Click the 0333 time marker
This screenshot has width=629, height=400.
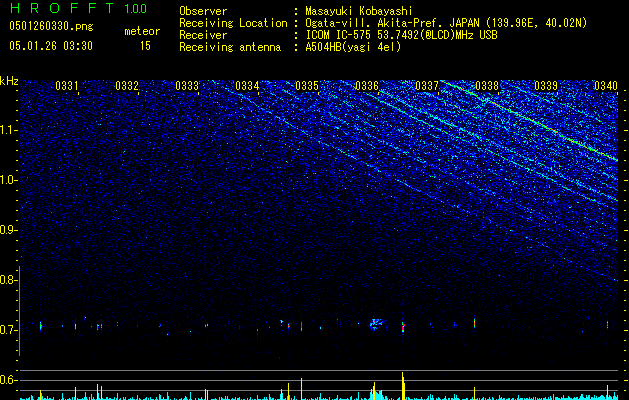187,86
